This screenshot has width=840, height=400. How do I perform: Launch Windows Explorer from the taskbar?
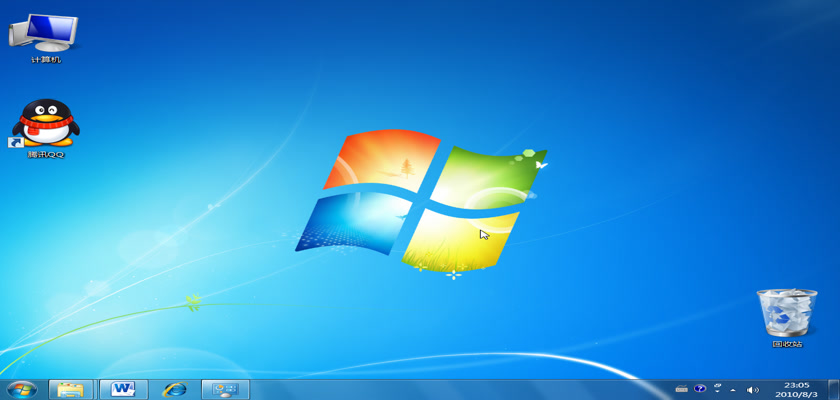[70, 389]
